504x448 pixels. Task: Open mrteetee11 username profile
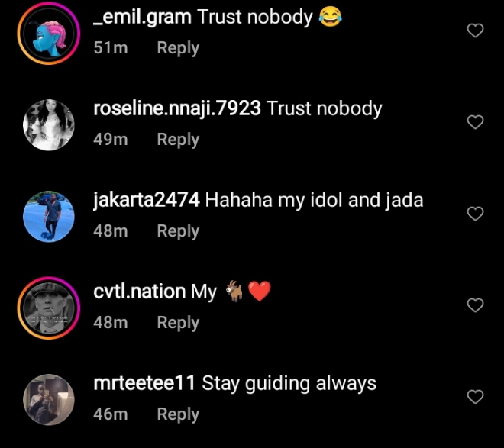click(144, 383)
